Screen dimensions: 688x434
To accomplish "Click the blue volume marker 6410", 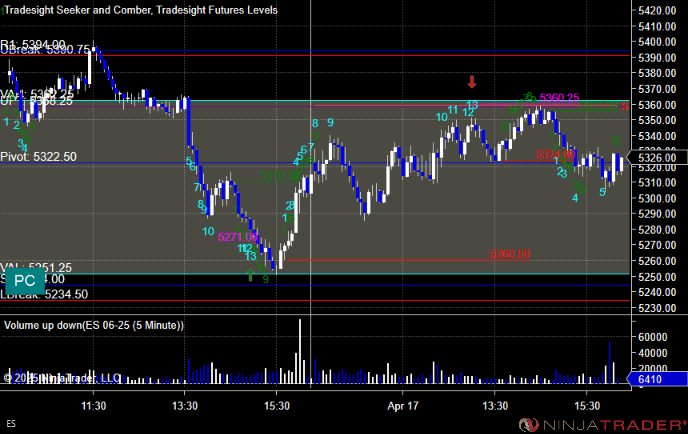I will [657, 379].
